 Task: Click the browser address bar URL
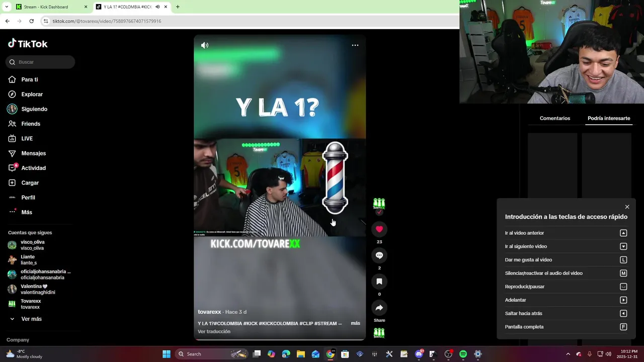(x=107, y=21)
